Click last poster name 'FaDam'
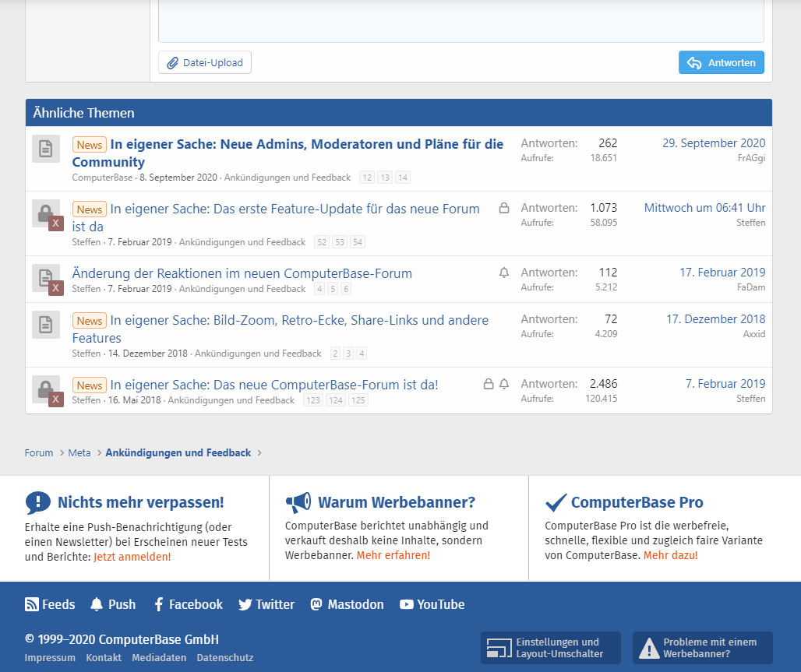The width and height of the screenshot is (801, 672). click(751, 287)
